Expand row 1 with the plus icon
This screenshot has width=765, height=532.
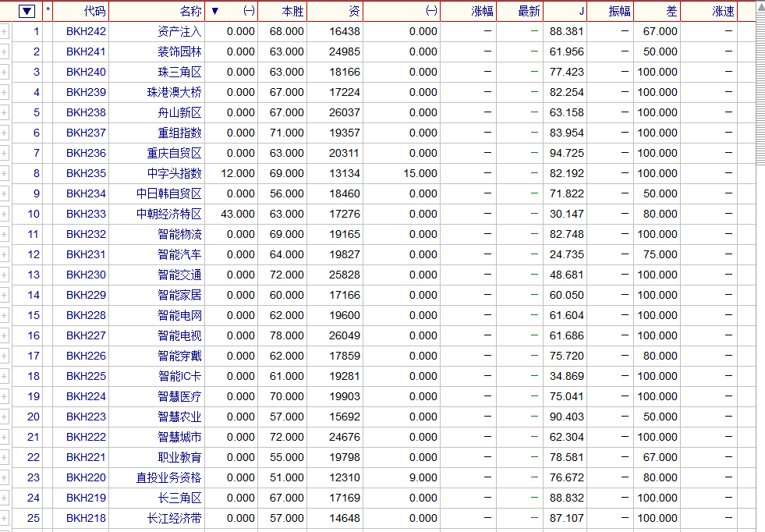click(5, 31)
